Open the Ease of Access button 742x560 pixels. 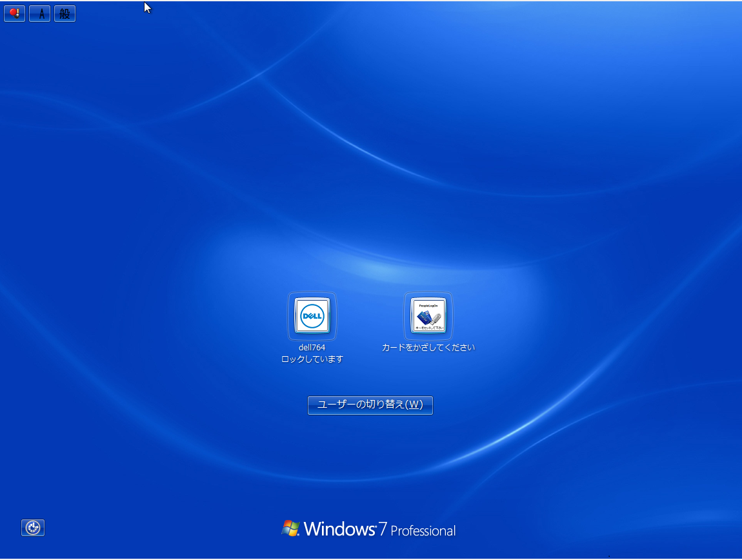pos(33,528)
